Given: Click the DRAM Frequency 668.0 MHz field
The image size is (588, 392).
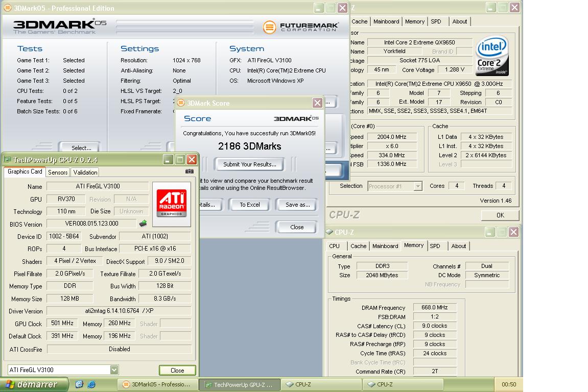Looking at the screenshot, I should (435, 307).
